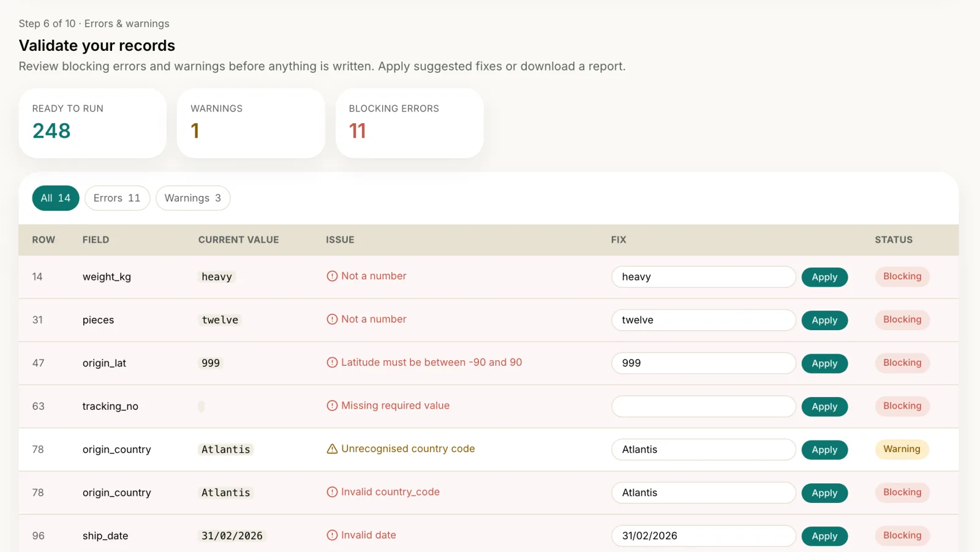This screenshot has width=980, height=552.
Task: Click the Blocking status for row 14
Action: [902, 276]
